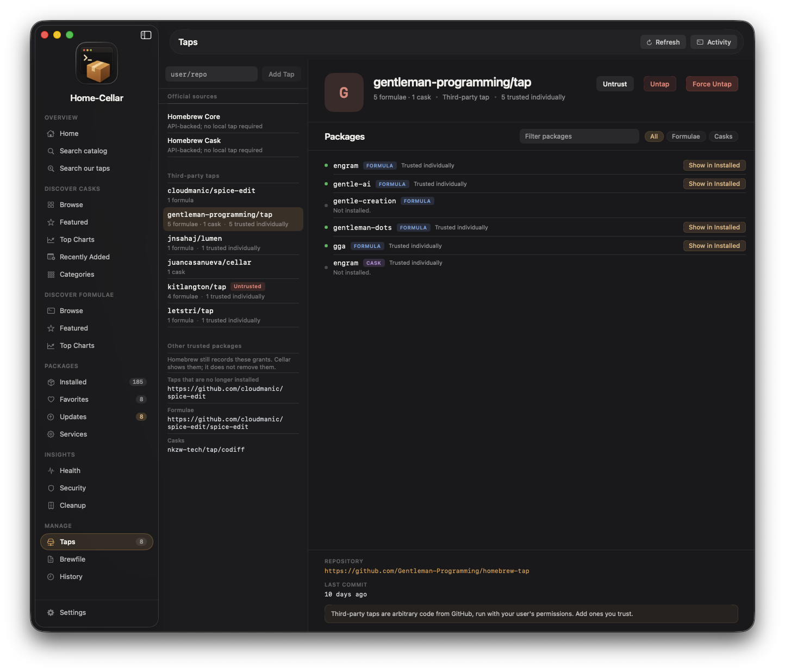Select the letstri/tap row

(x=233, y=315)
